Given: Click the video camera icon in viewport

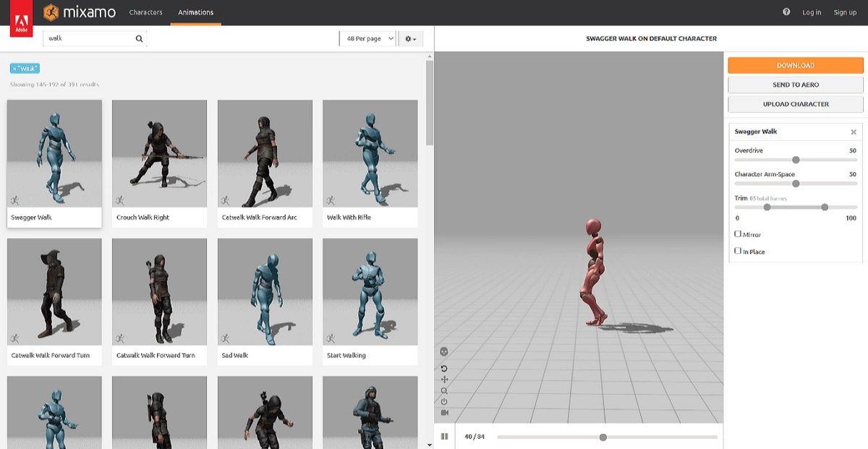Looking at the screenshot, I should coord(444,413).
